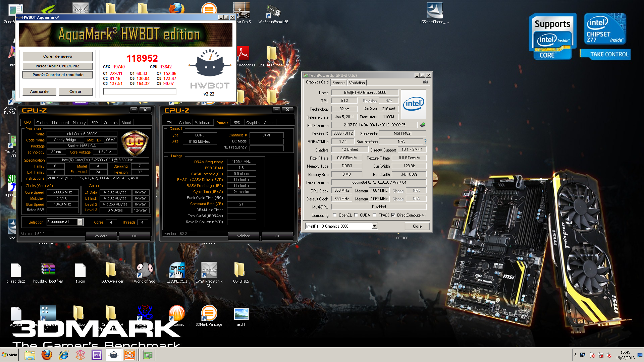
Task: Click Paso1: Abrir CPUZ/GPUZ button
Action: [58, 66]
